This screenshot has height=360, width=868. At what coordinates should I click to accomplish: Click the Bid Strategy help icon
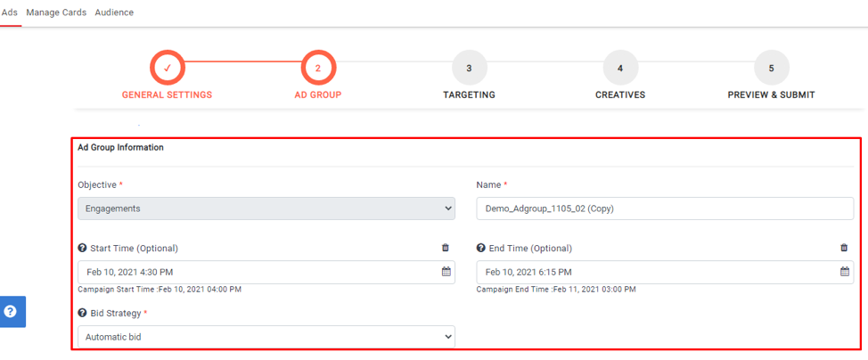[82, 314]
